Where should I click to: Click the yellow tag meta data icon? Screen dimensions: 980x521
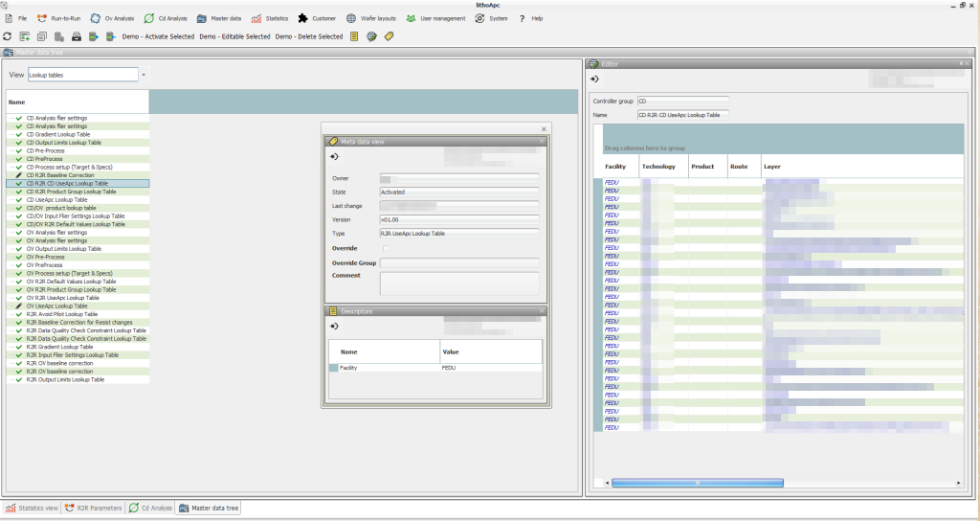click(x=389, y=37)
